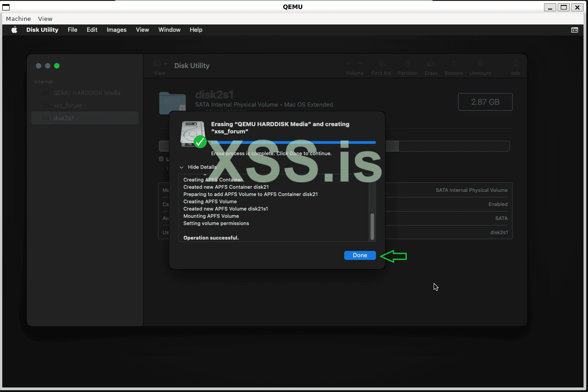
Task: Click the First Aid toolbar icon
Action: pyautogui.click(x=381, y=64)
